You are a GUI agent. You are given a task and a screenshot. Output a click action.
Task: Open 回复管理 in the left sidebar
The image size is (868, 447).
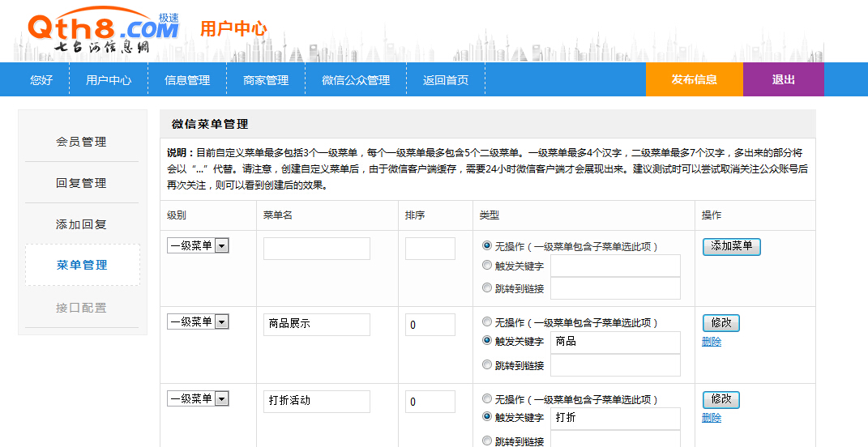(81, 183)
